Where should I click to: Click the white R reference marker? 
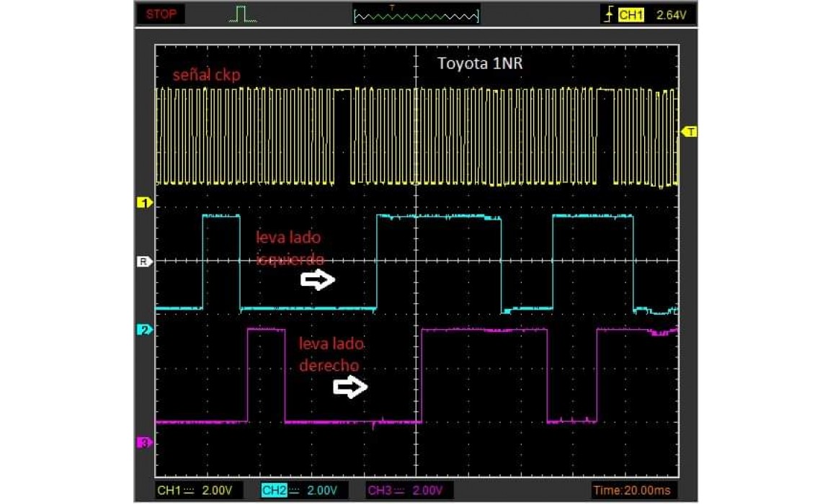click(x=143, y=261)
